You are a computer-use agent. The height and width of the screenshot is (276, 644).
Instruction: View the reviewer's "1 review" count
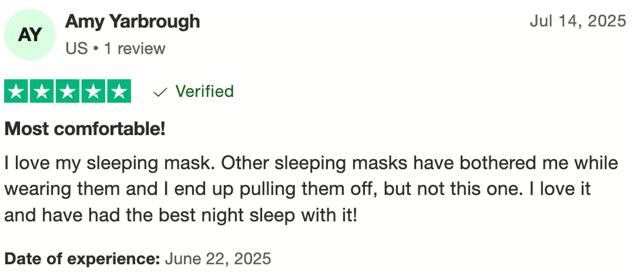point(135,48)
